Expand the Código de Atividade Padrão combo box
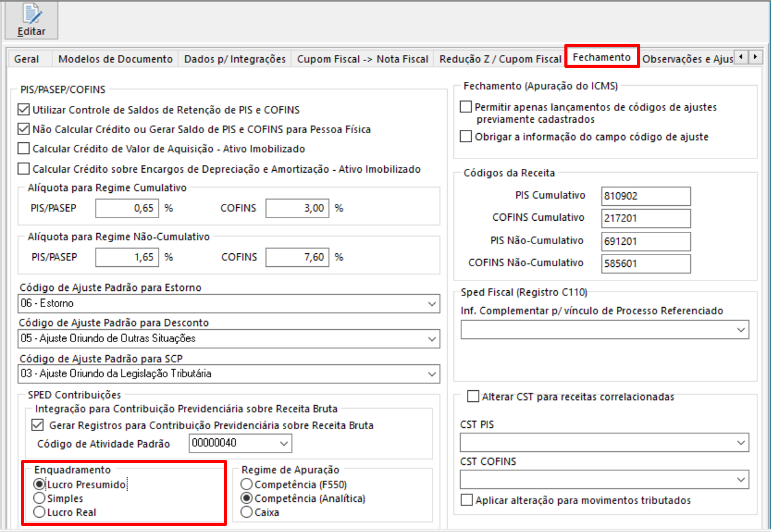The width and height of the screenshot is (771, 532). click(241, 443)
